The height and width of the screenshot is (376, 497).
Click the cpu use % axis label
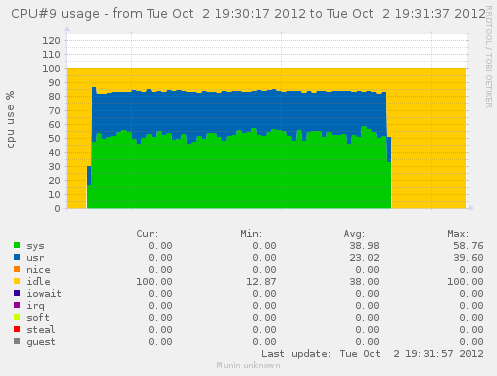pos(11,119)
